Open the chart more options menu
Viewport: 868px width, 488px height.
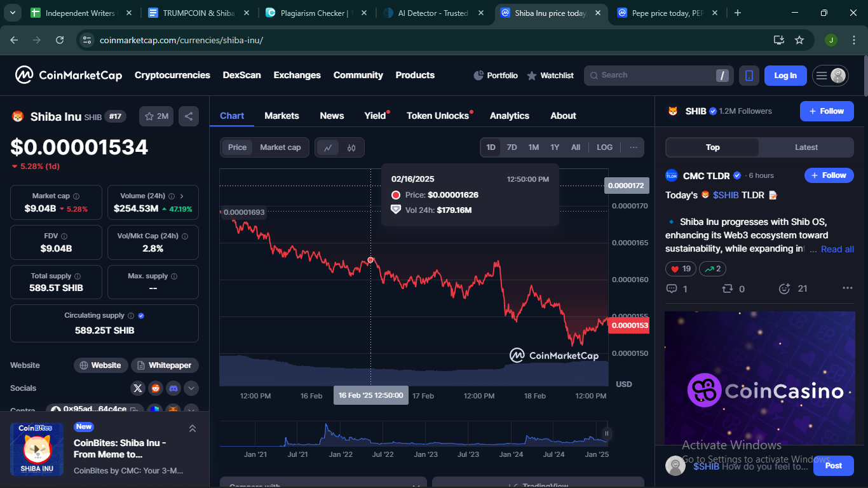(634, 147)
